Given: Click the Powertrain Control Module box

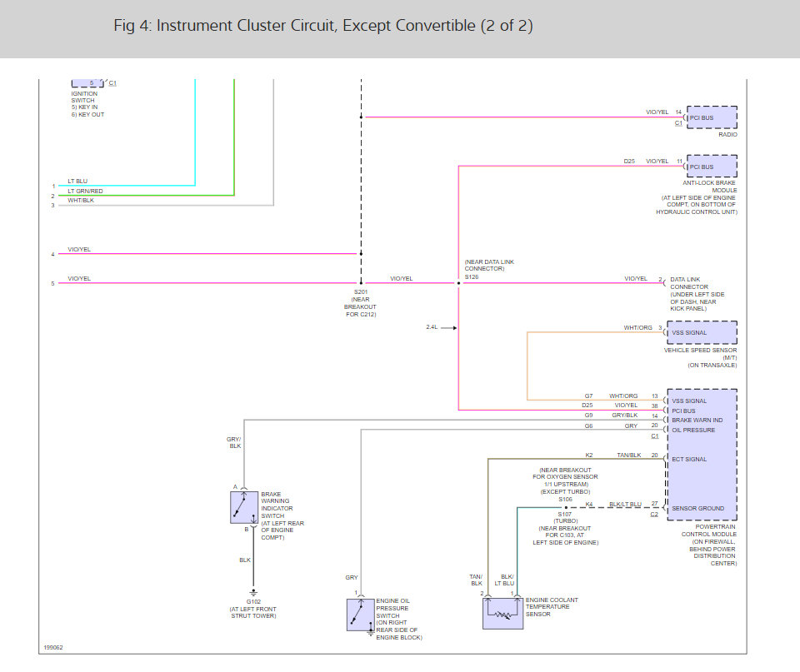Looking at the screenshot, I should [x=702, y=455].
